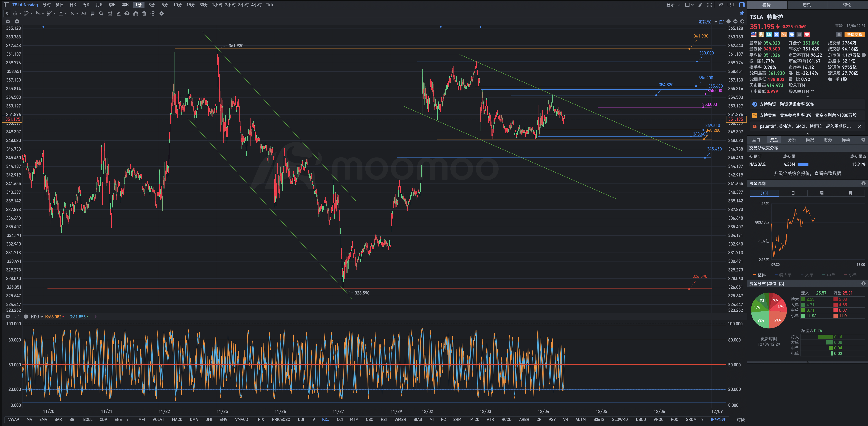The image size is (868, 426).
Task: Select the 月 monthly capital flow
Action: pos(850,193)
